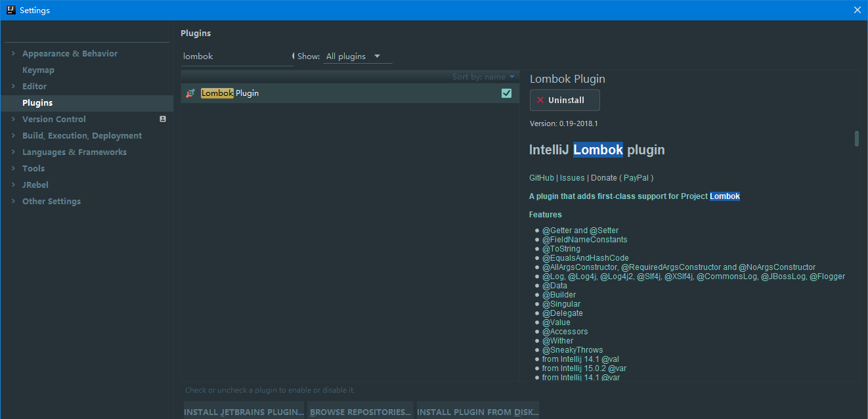Click the @SneakyThrows feature item
The height and width of the screenshot is (419, 868).
click(x=573, y=350)
